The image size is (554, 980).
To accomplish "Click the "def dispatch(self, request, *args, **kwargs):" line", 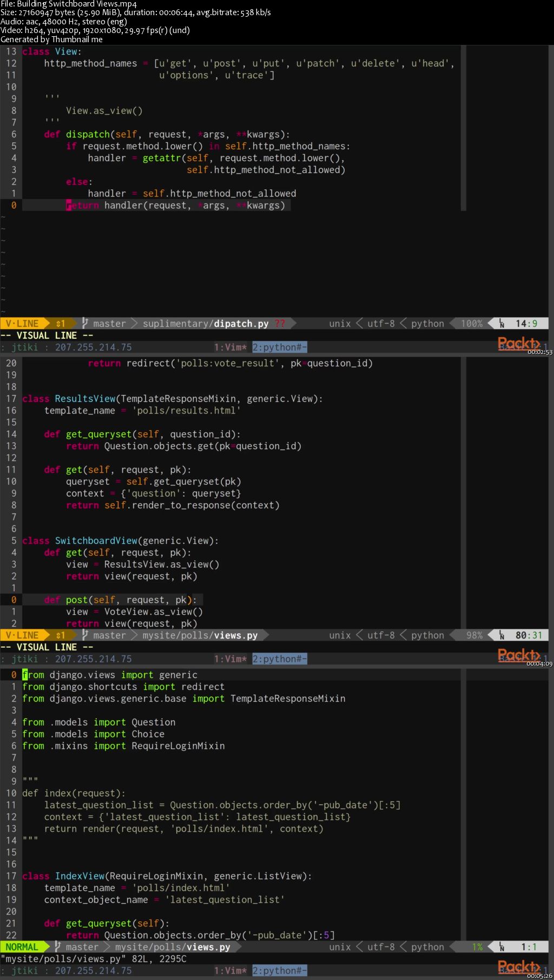I will pos(167,134).
